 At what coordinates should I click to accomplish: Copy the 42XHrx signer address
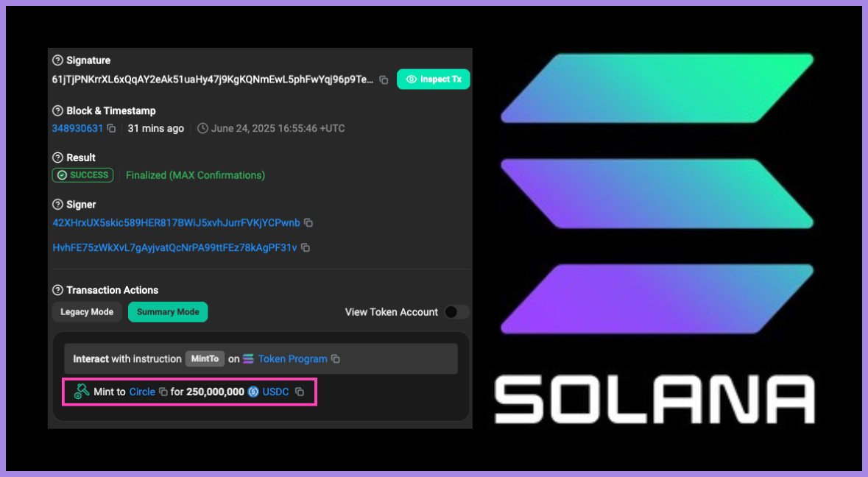pos(308,222)
